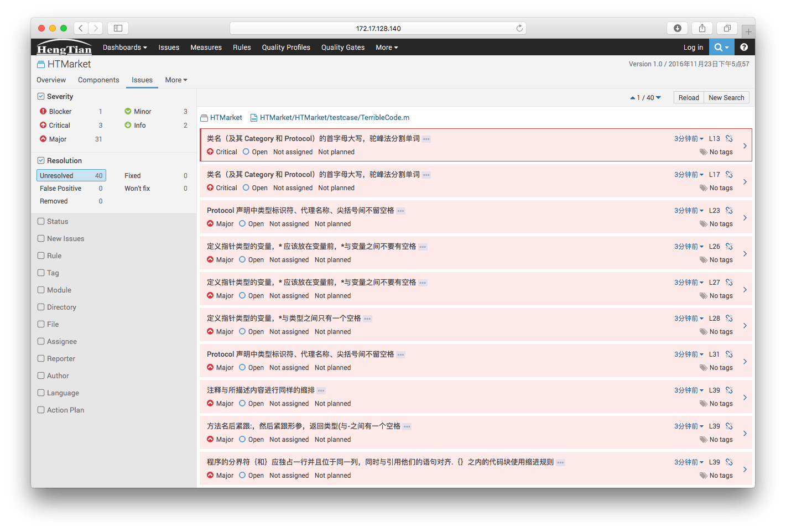Click the HengTian logo
The height and width of the screenshot is (532, 786).
coord(64,48)
